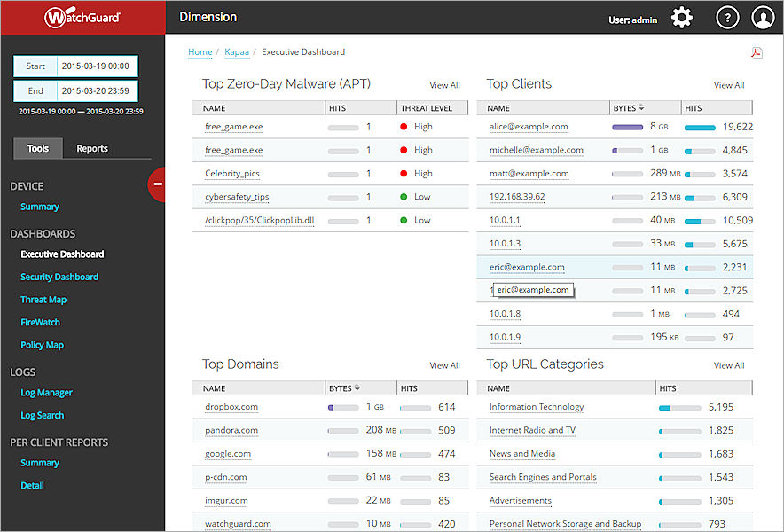Open the Security Dashboard
This screenshot has height=532, width=784.
point(59,277)
